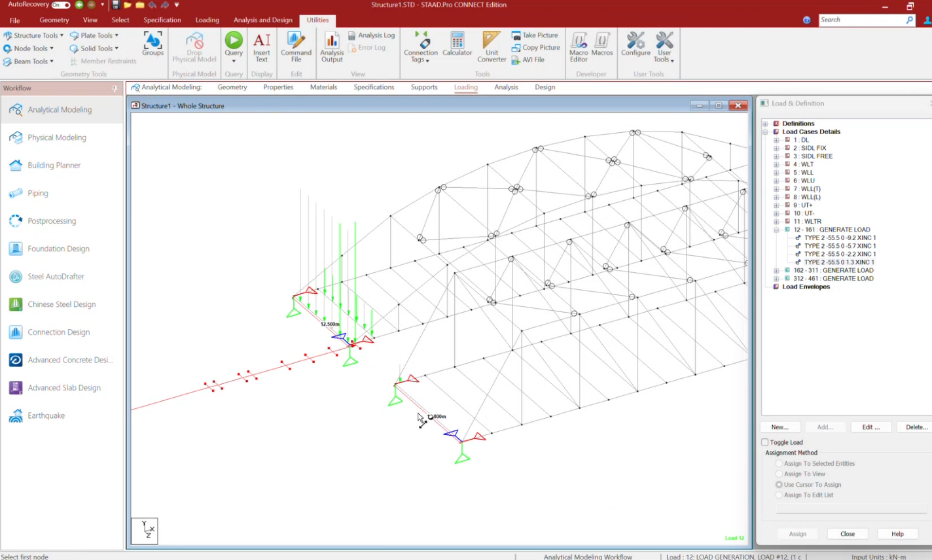Go to Supports page tab
This screenshot has height=560, width=932.
(424, 87)
